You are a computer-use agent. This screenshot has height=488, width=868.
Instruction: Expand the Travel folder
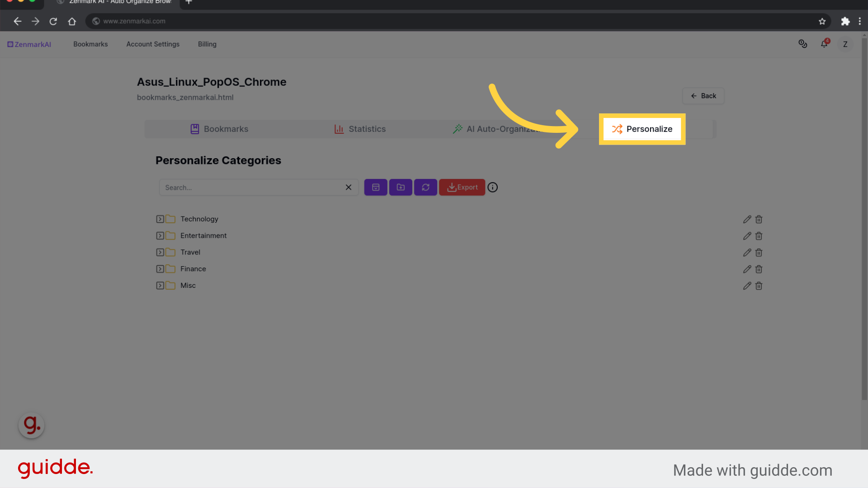point(160,252)
